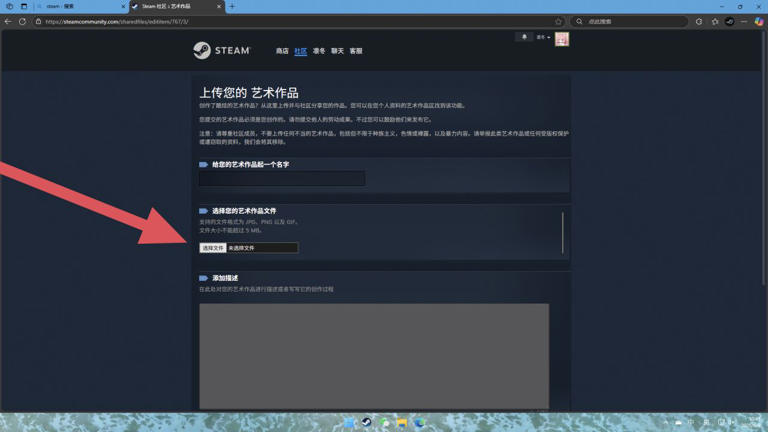The width and height of the screenshot is (768, 432).
Task: Open the username menu between 商店 and 聊天
Action: tap(319, 51)
